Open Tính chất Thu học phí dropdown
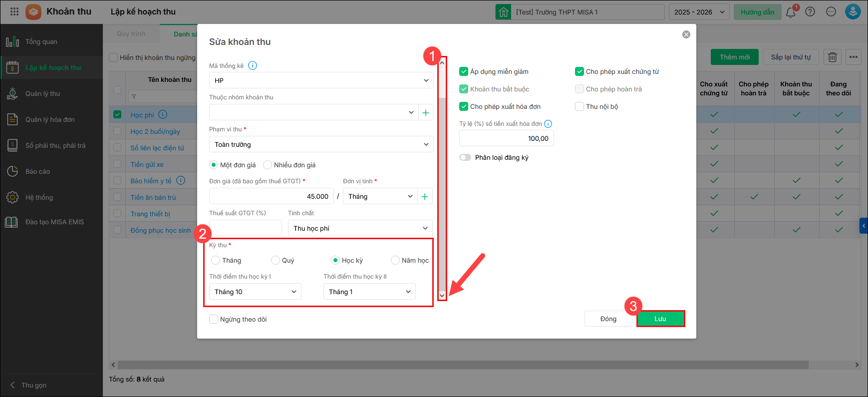The width and height of the screenshot is (868, 397). 360,228
